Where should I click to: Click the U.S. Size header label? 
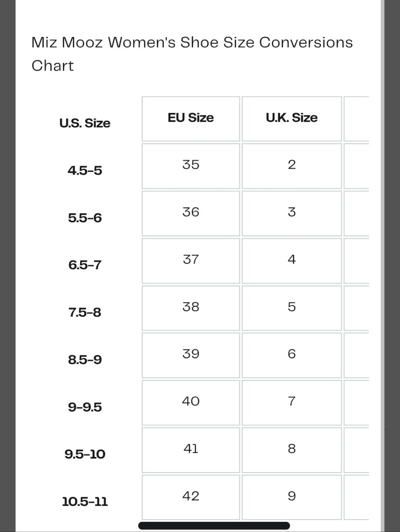tap(85, 123)
